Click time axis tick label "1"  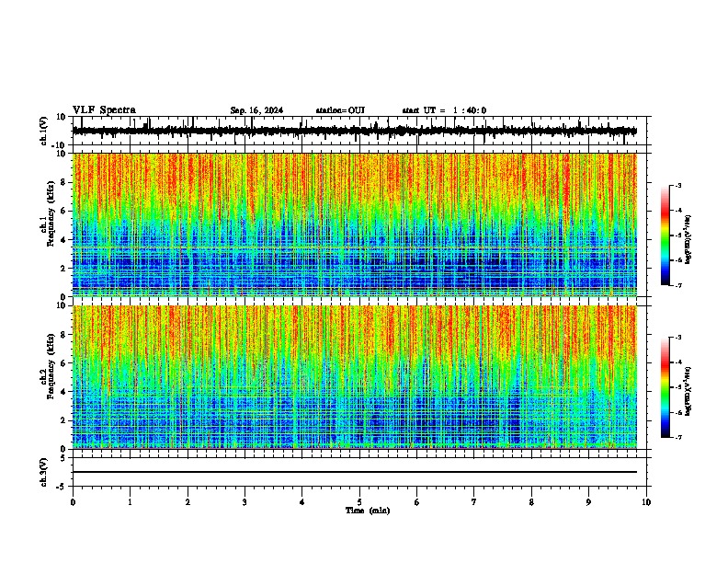130,502
